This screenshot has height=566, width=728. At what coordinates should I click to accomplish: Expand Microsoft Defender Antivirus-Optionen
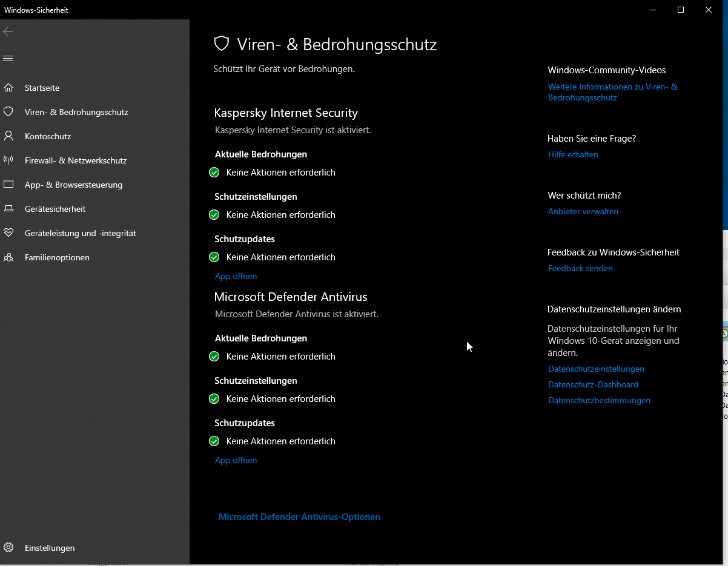coord(299,517)
